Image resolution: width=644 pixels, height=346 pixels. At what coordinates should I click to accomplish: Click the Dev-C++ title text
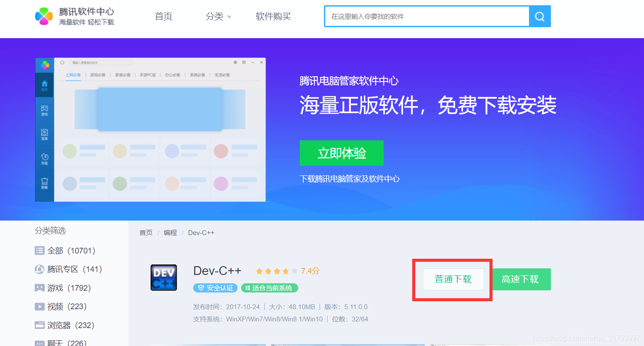point(217,271)
